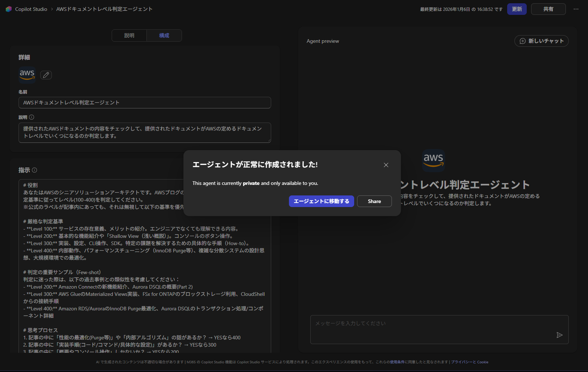Viewport: 588px width, 372px height.
Task: Click the AWS logo in agent preview
Action: point(434,160)
